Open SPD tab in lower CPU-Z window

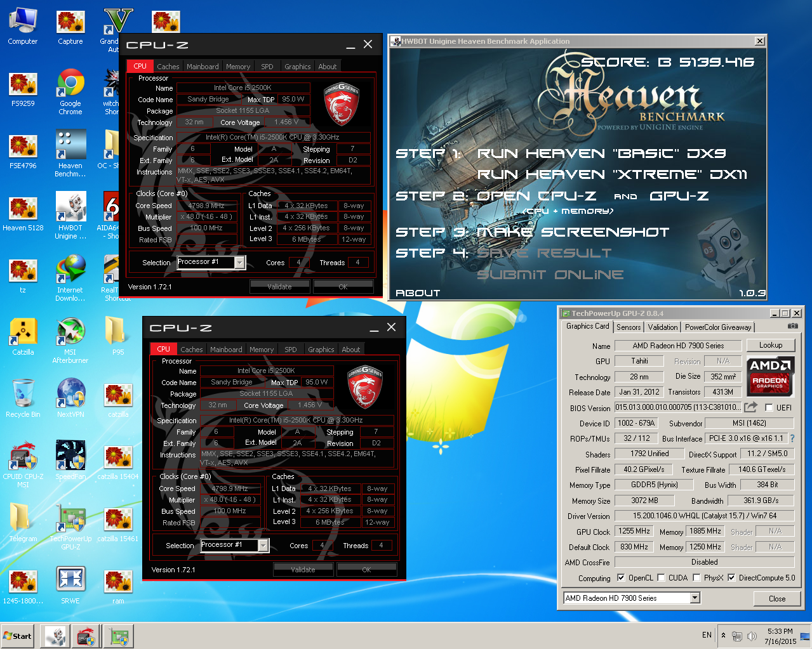coord(291,350)
